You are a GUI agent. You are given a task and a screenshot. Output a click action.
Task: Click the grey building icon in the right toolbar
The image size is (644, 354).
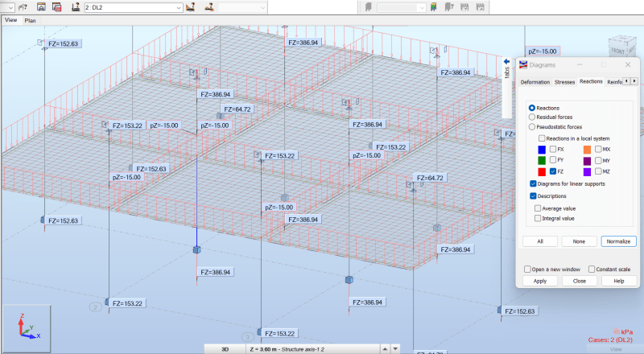pos(369,7)
